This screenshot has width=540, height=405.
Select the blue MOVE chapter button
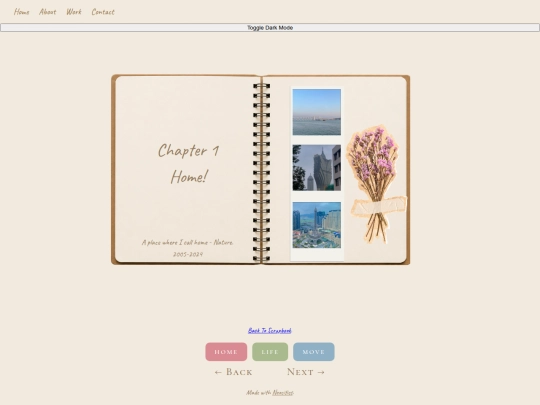[x=314, y=352]
